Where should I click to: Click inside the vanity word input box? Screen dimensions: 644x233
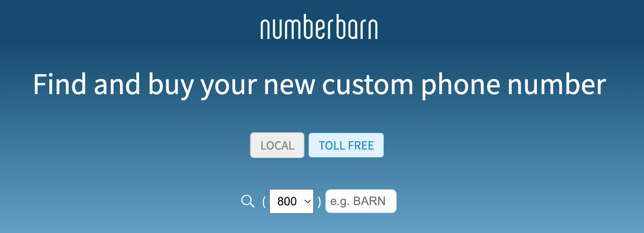pyautogui.click(x=361, y=201)
